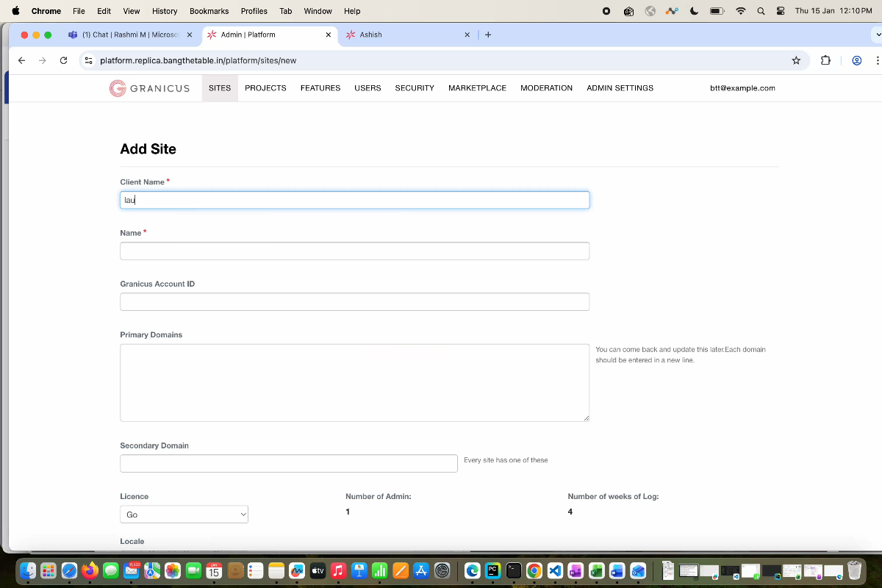Bookmark this page with the star icon
Image resolution: width=882 pixels, height=588 pixels.
[x=796, y=60]
